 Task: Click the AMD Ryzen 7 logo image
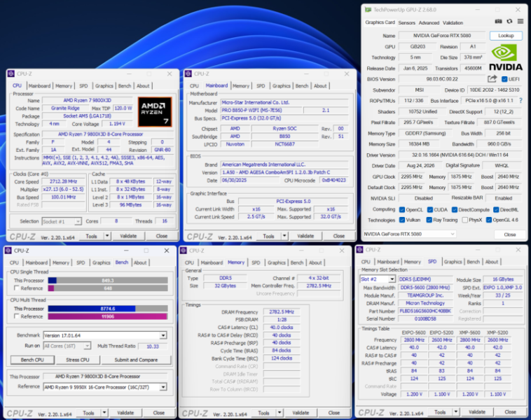[x=155, y=112]
